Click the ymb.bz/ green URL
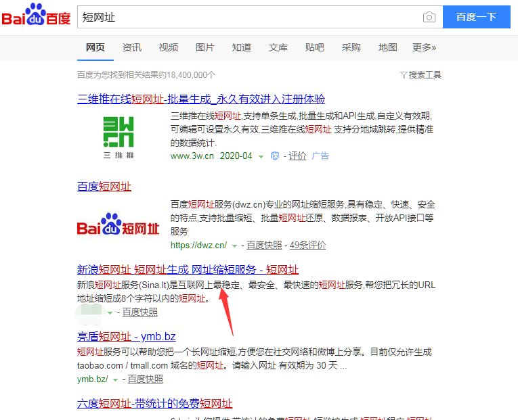This screenshot has height=420, width=518. (92, 379)
